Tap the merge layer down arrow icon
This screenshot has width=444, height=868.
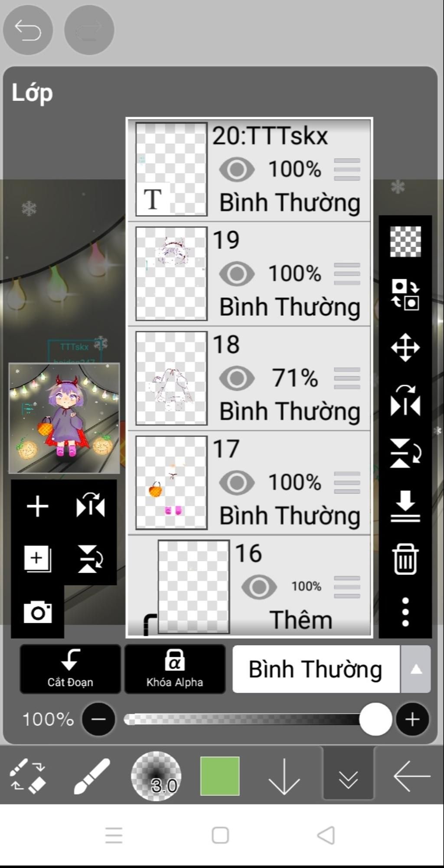(x=405, y=506)
